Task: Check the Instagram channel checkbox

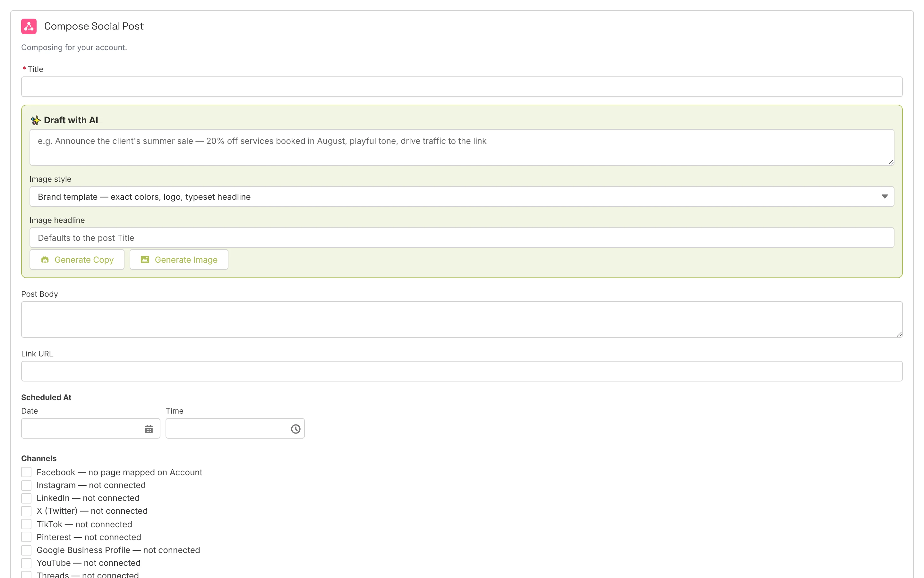Action: click(x=26, y=485)
